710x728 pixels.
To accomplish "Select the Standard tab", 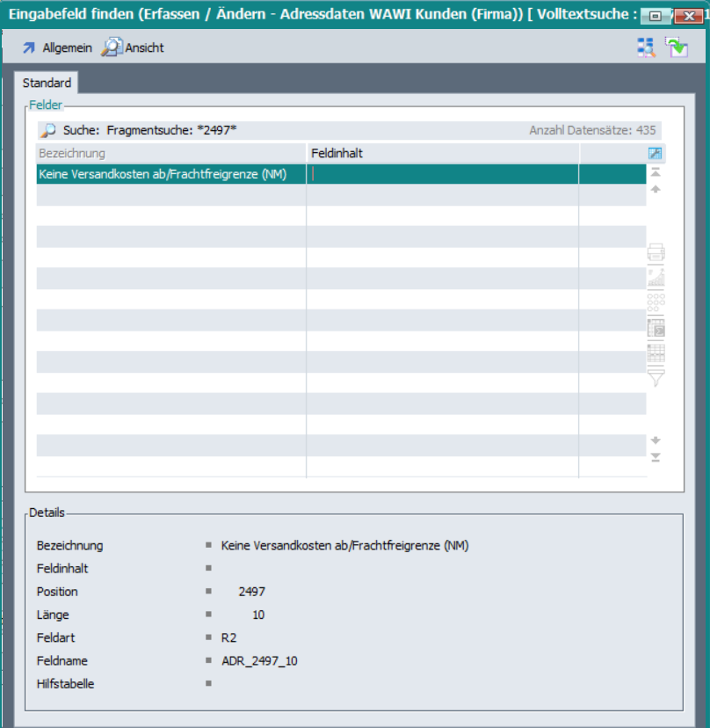I will coord(47,83).
